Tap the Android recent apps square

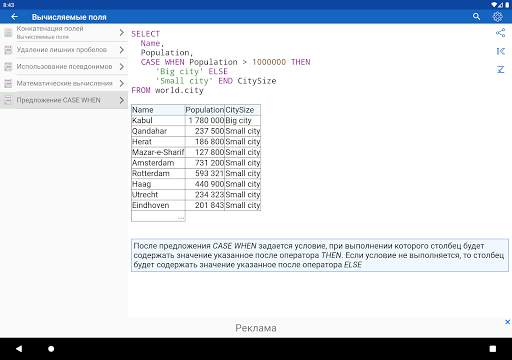(493, 349)
